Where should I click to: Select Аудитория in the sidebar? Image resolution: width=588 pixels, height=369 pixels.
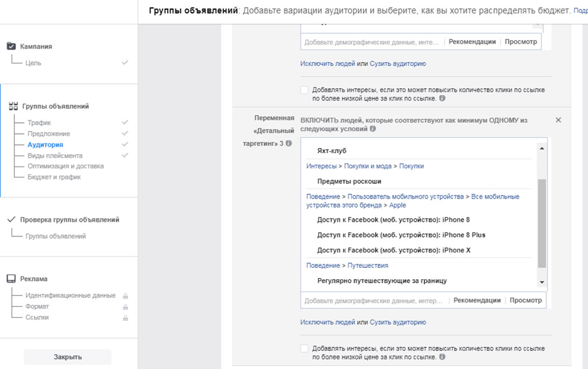pos(45,145)
